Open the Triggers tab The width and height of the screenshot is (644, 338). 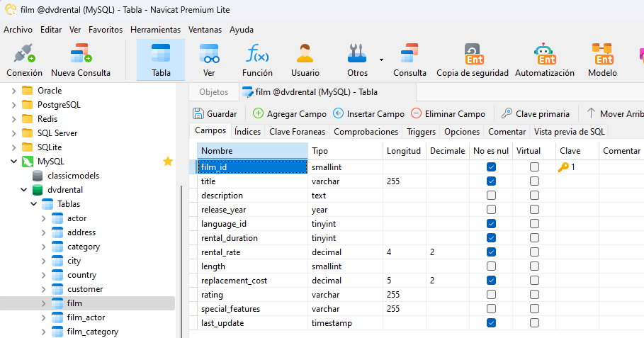click(x=421, y=131)
